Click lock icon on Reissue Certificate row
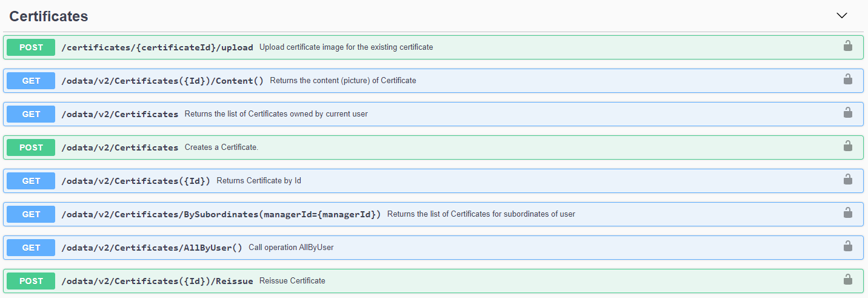Screen dimensions: 868x298 848,279
